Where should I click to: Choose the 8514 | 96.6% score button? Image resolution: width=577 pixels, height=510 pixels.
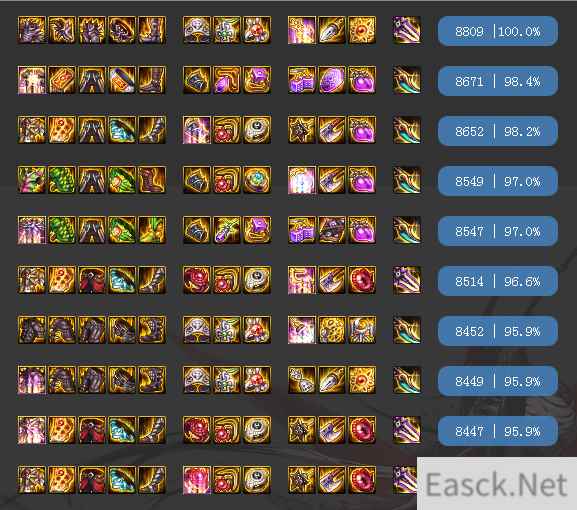(x=498, y=281)
